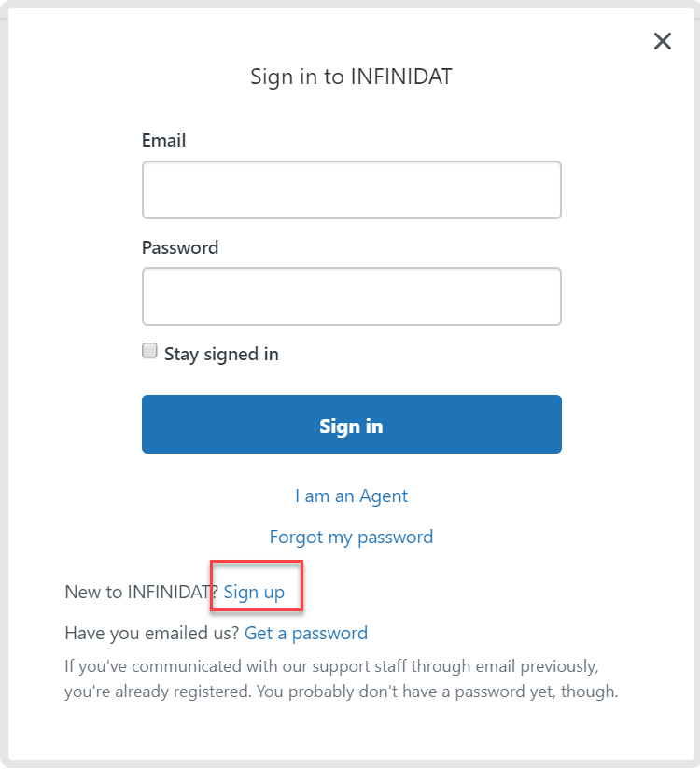Submit with the blue Sign in button
Image resolution: width=700 pixels, height=769 pixels.
[351, 425]
